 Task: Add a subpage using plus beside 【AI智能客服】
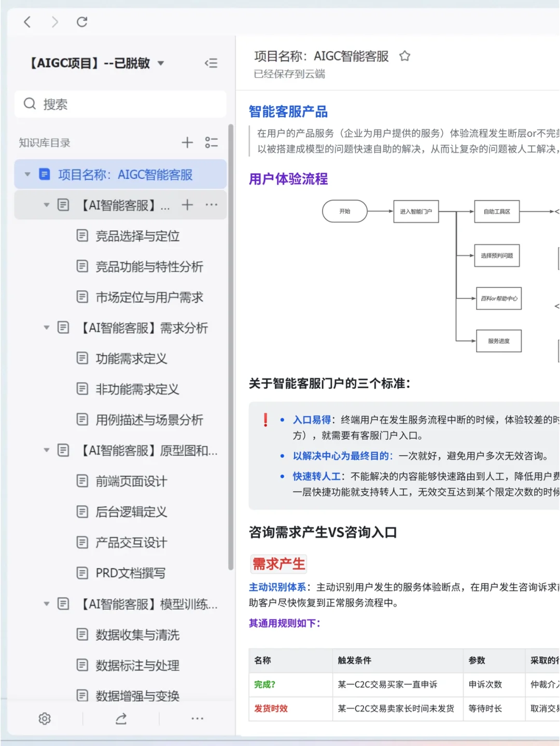(x=187, y=205)
